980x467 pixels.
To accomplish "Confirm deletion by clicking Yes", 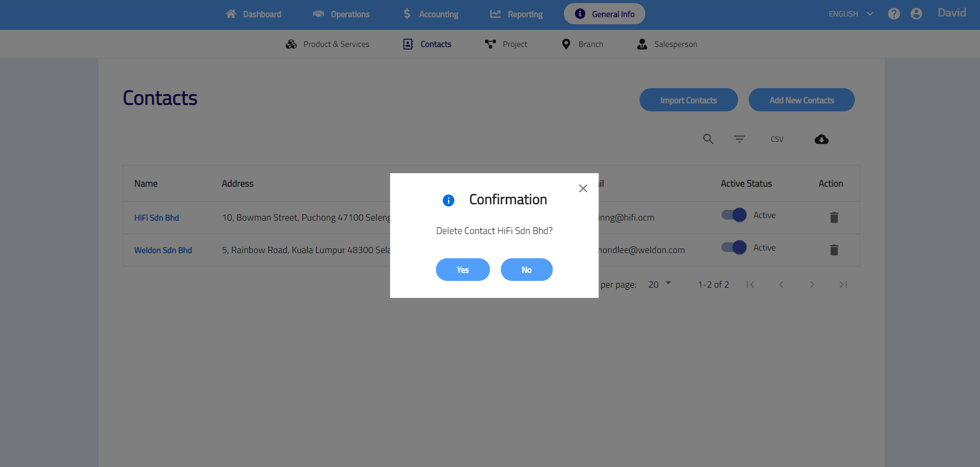I will (x=462, y=270).
